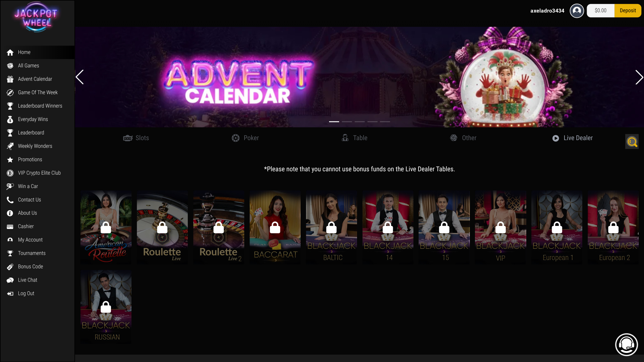Click the VIP Crypto Elite Club bitcoin icon

(x=10, y=173)
